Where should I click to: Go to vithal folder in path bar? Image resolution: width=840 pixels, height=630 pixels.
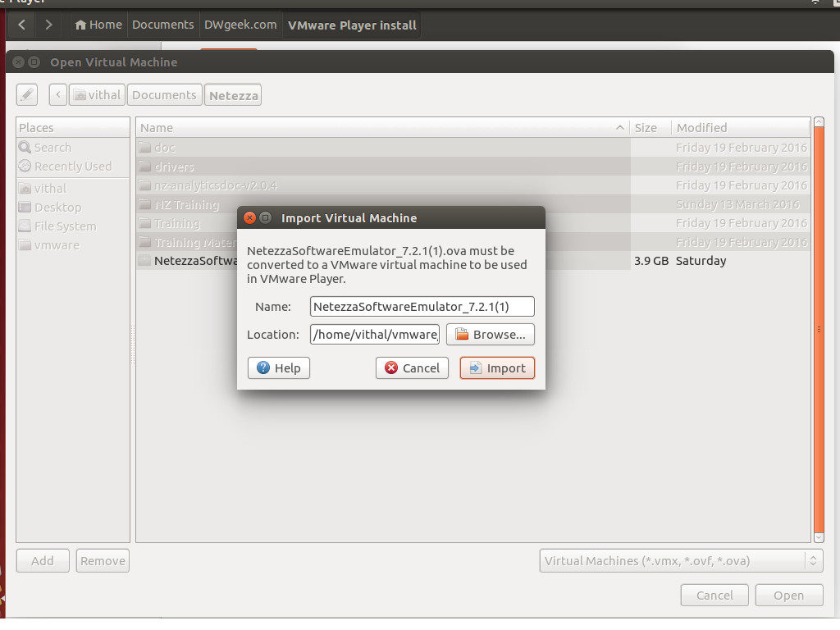(x=97, y=95)
